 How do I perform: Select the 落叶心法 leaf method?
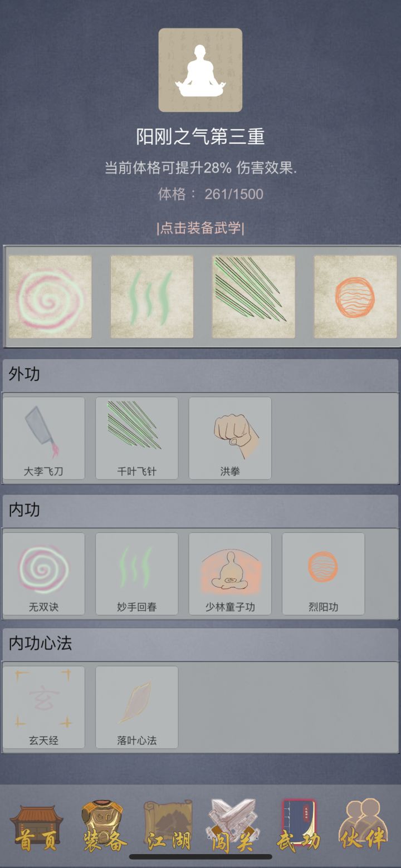click(137, 708)
